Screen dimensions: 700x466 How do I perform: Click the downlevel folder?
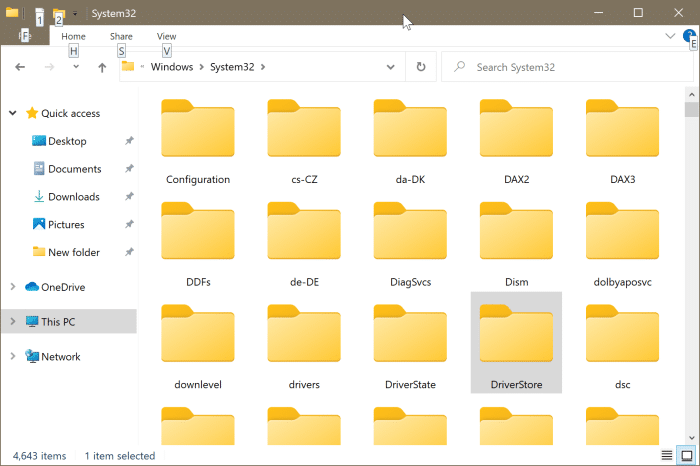pos(198,348)
